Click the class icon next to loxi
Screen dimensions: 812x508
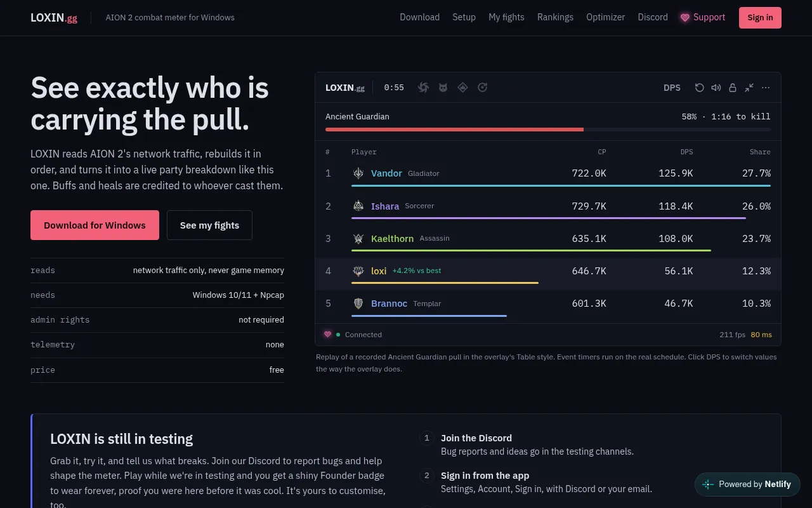click(358, 271)
